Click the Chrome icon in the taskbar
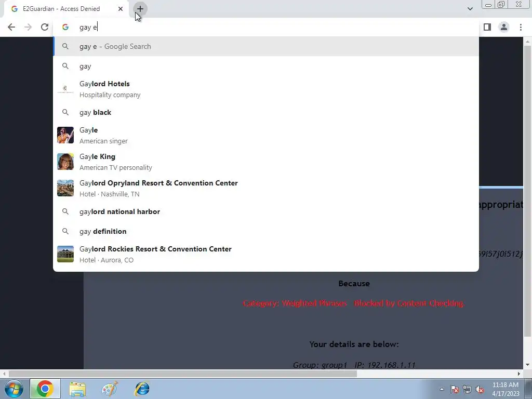Viewport: 532px width, 399px height. [x=45, y=389]
